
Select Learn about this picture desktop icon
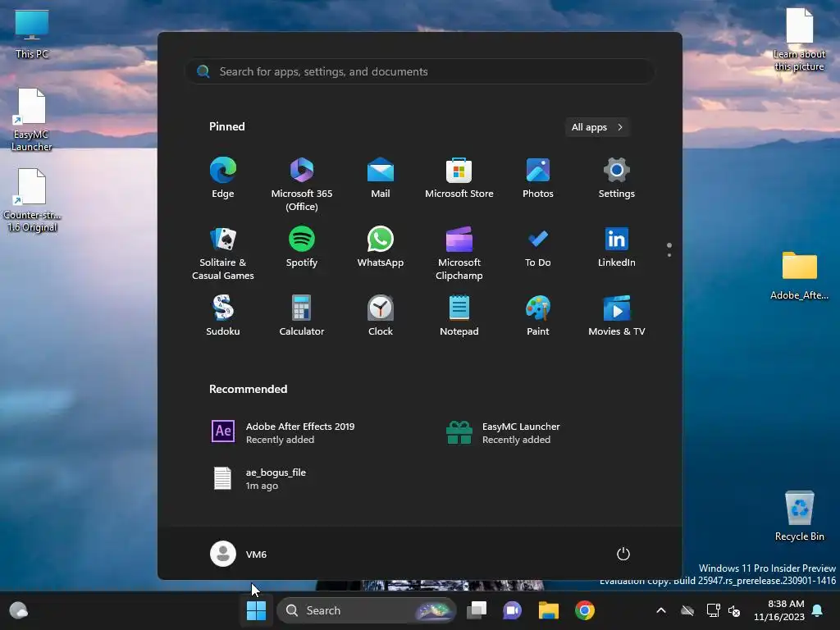coord(799,40)
